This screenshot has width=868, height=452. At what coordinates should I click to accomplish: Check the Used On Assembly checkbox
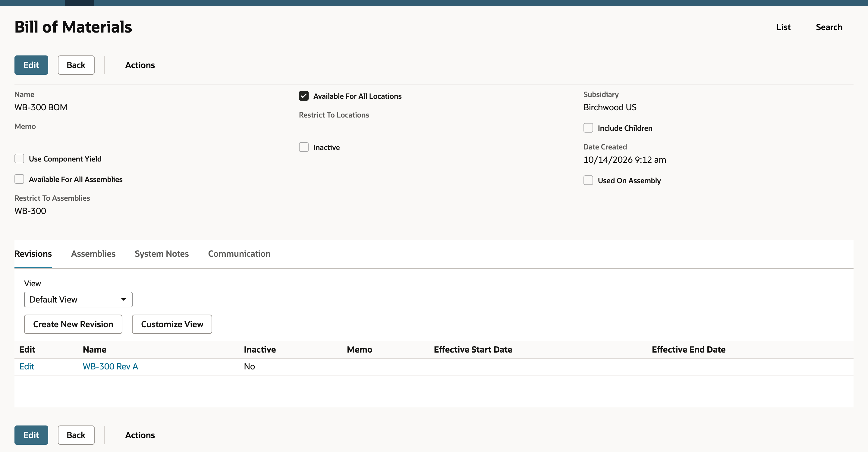coord(588,180)
